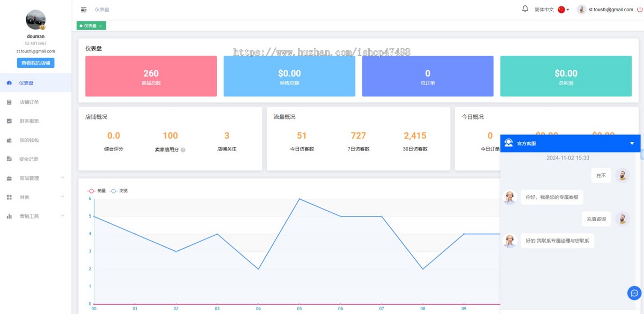The image size is (644, 314).
Task: Click the 店铺关注 value 3
Action: click(227, 136)
